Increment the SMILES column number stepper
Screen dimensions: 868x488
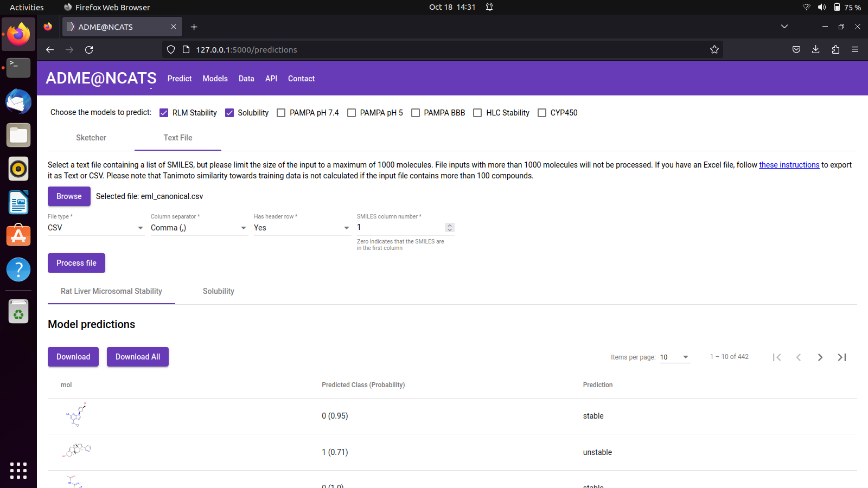(x=449, y=224)
